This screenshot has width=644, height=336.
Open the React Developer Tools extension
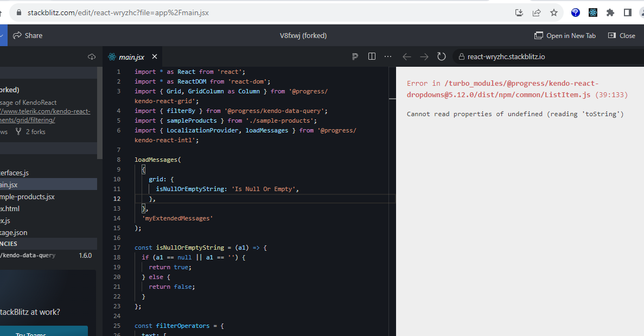592,12
